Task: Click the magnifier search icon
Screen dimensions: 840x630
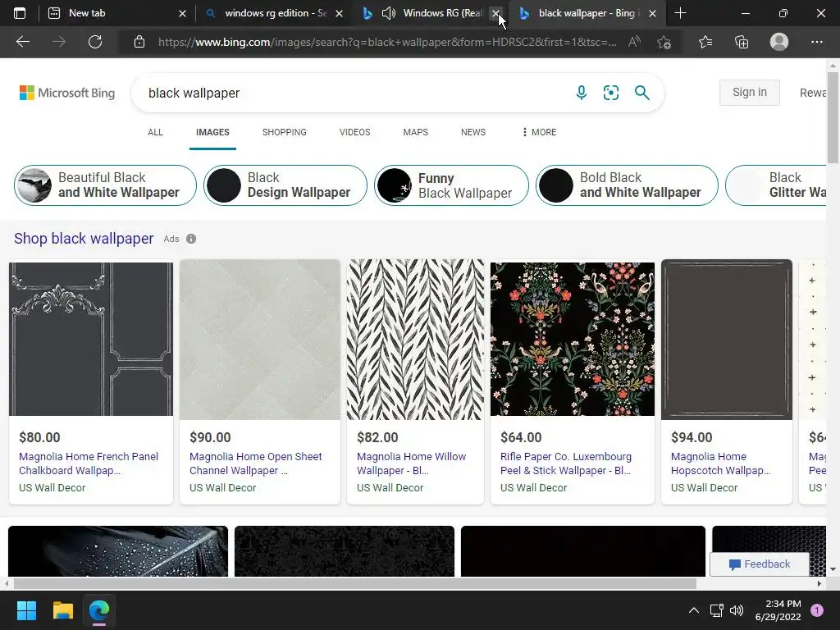Action: click(x=641, y=93)
